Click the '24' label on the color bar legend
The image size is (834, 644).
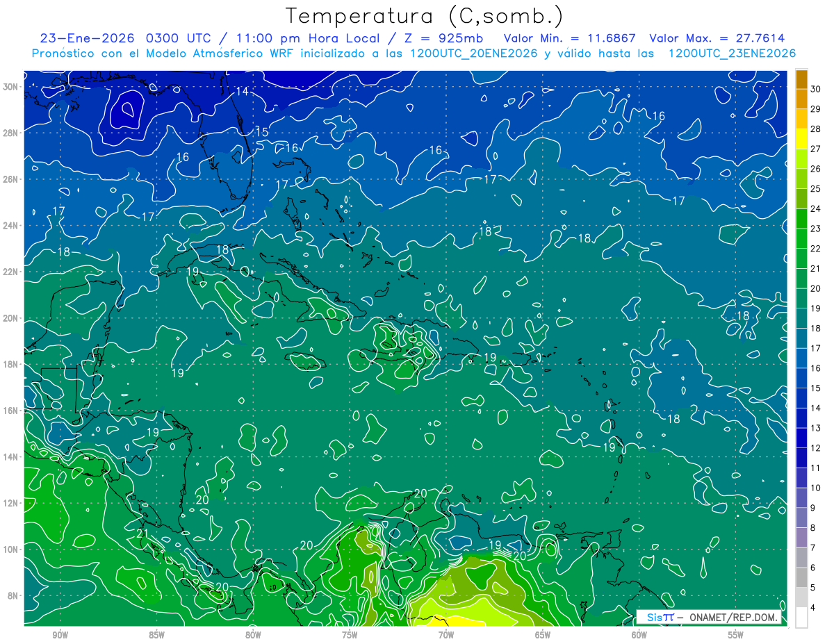point(816,208)
